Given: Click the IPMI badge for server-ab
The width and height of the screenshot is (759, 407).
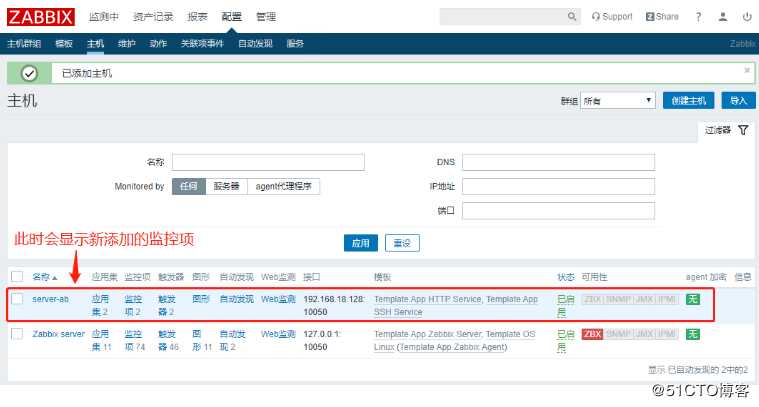Looking at the screenshot, I should (667, 299).
